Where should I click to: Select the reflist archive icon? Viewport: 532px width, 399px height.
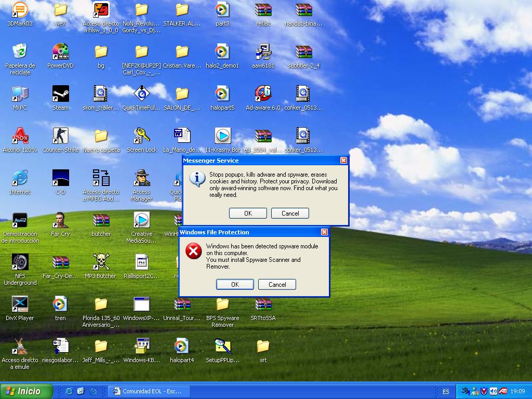pos(263,10)
